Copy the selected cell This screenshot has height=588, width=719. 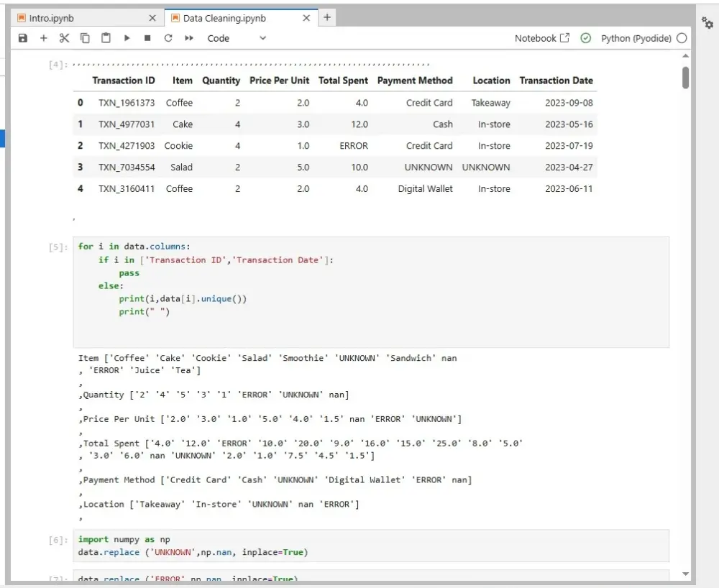pyautogui.click(x=85, y=38)
